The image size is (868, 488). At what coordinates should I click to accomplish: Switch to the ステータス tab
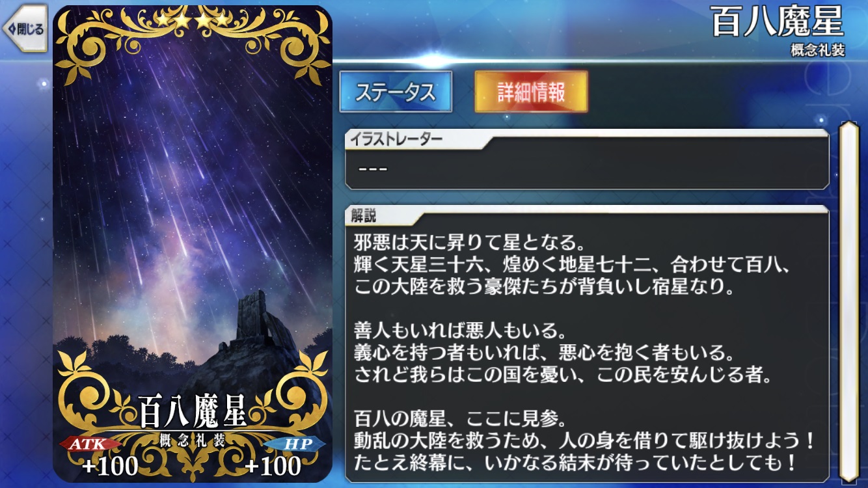[x=396, y=91]
